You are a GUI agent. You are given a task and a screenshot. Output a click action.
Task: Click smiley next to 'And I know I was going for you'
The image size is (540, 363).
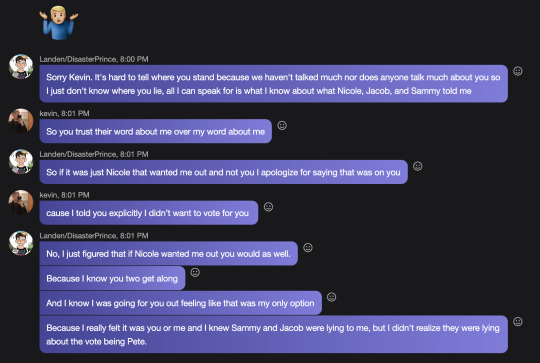point(331,297)
